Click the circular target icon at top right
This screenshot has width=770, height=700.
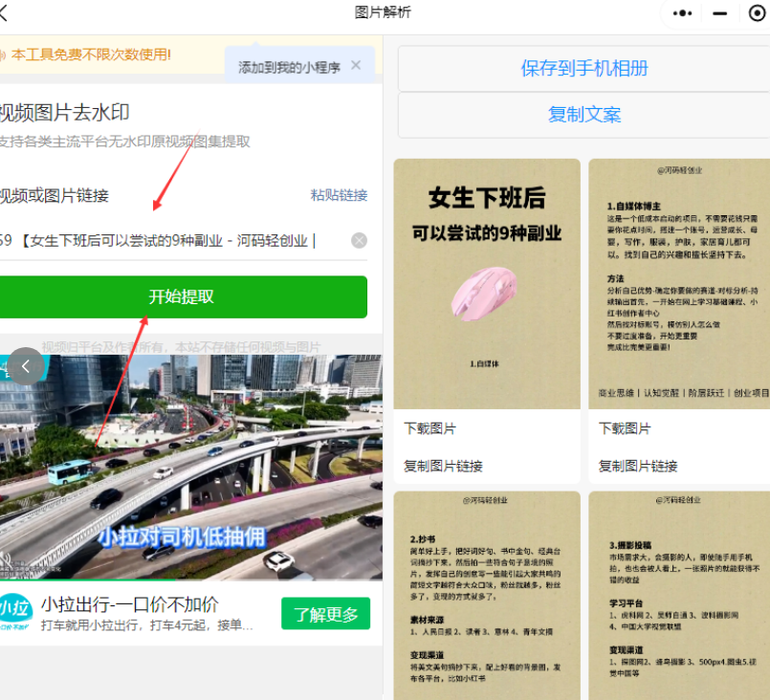click(758, 13)
